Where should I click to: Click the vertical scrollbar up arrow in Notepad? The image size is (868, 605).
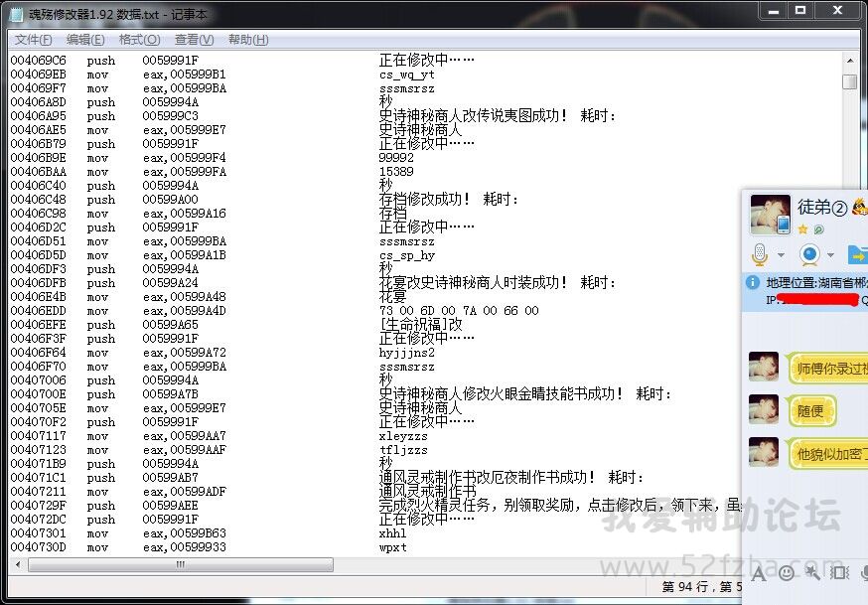(850, 61)
